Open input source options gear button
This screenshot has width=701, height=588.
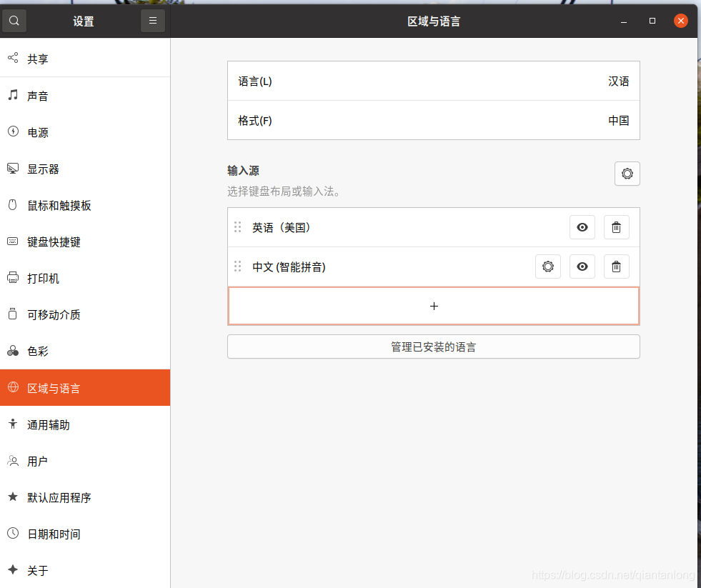pos(627,174)
